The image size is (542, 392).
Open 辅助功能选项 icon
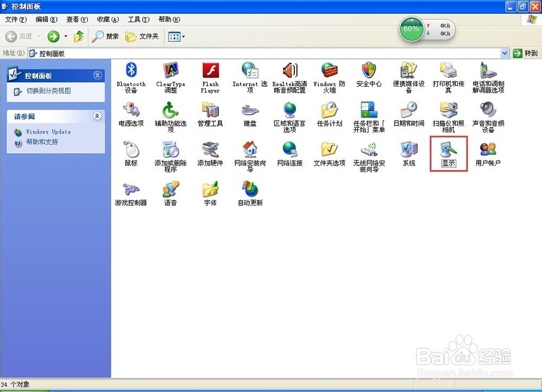click(170, 117)
